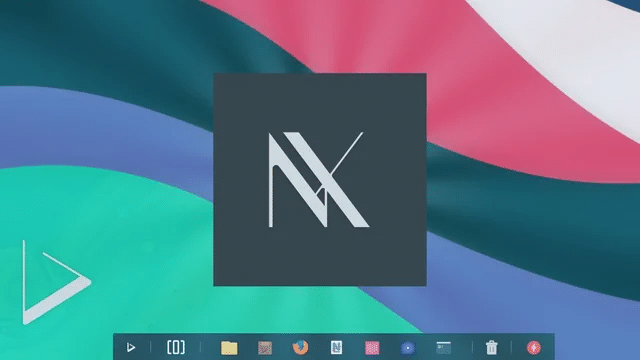Click the red lightning bolt icon
This screenshot has height=360, width=640.
pos(534,348)
